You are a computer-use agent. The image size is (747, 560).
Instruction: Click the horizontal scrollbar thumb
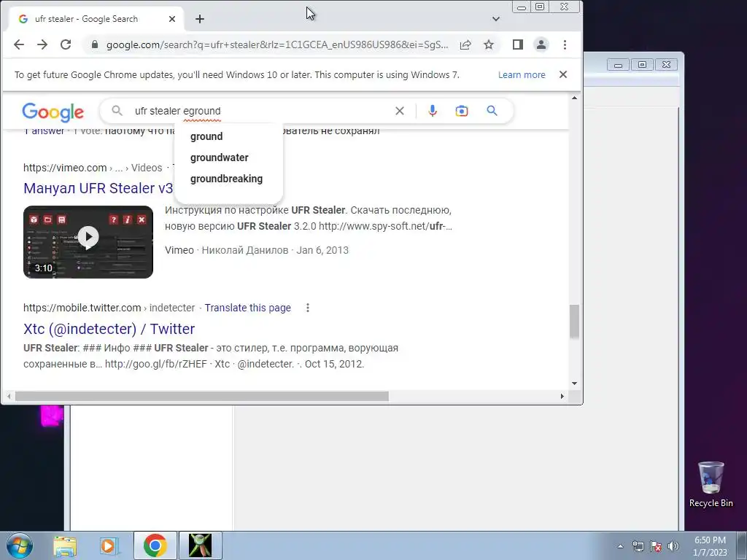(202, 396)
